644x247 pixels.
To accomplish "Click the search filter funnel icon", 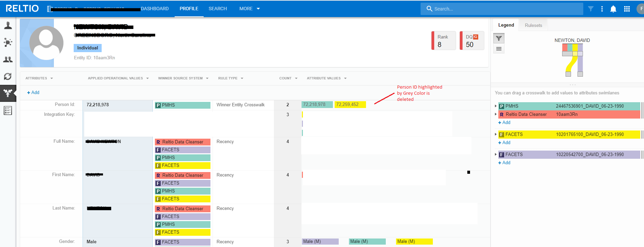I will pyautogui.click(x=591, y=9).
